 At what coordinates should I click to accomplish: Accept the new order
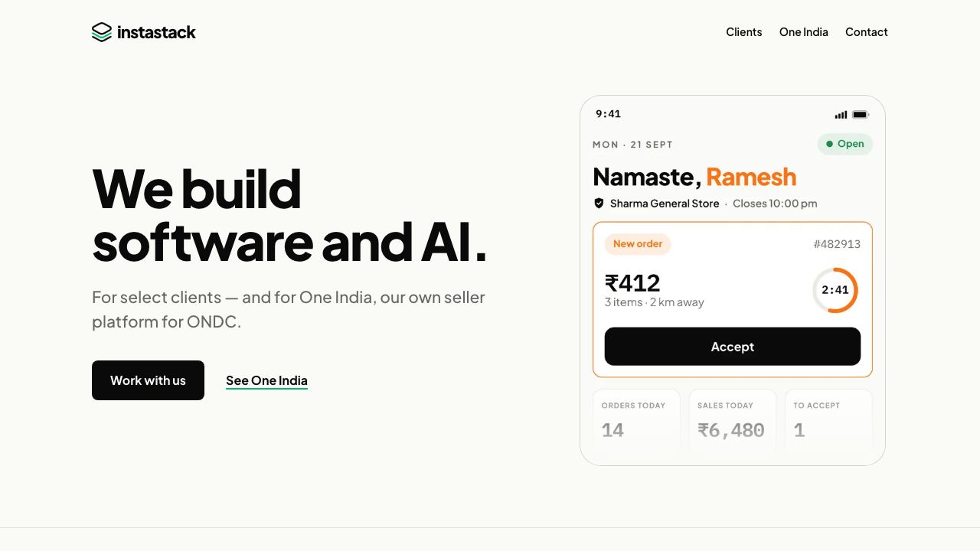click(733, 347)
